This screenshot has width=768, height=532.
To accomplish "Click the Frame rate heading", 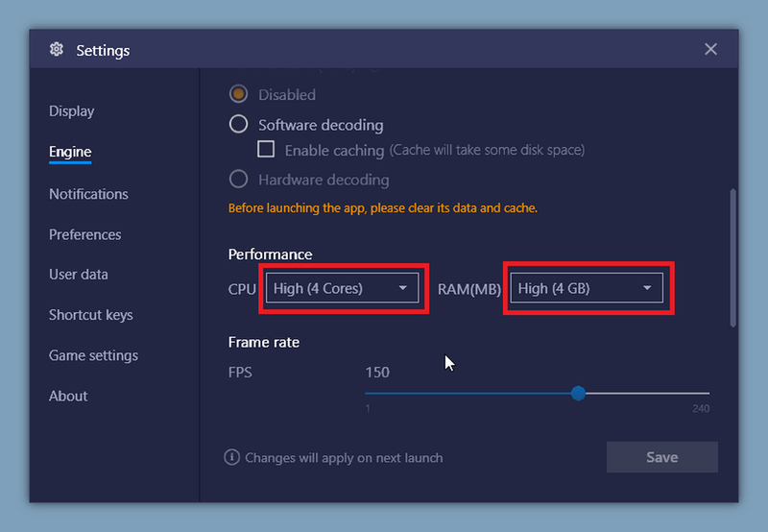I will click(x=264, y=342).
